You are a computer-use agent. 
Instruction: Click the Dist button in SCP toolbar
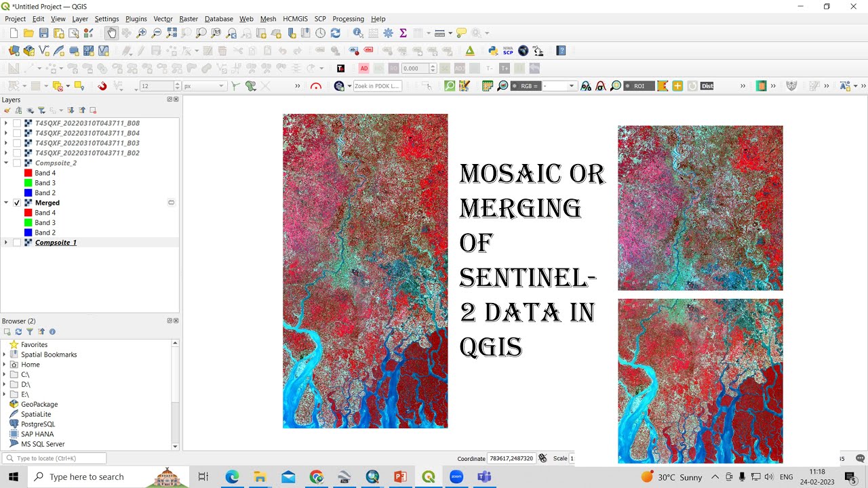707,86
